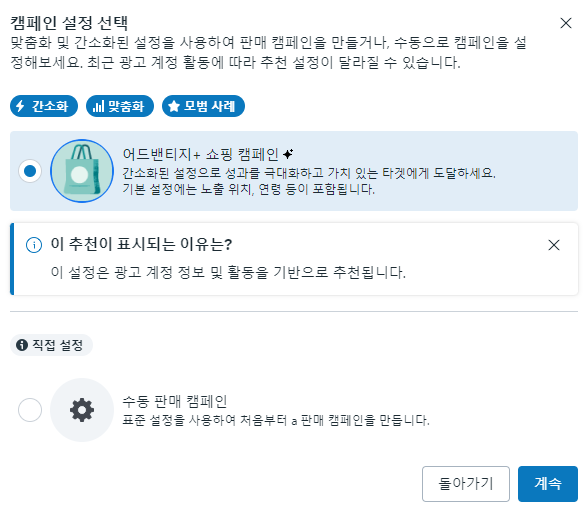Click the 어드밴티지+ 쇼핑 캠페인 title text
Image resolution: width=588 pixels, height=513 pixels.
coord(201,154)
